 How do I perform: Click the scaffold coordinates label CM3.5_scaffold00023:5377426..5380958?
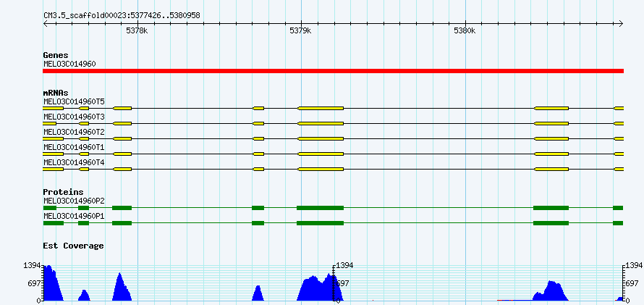pyautogui.click(x=122, y=16)
